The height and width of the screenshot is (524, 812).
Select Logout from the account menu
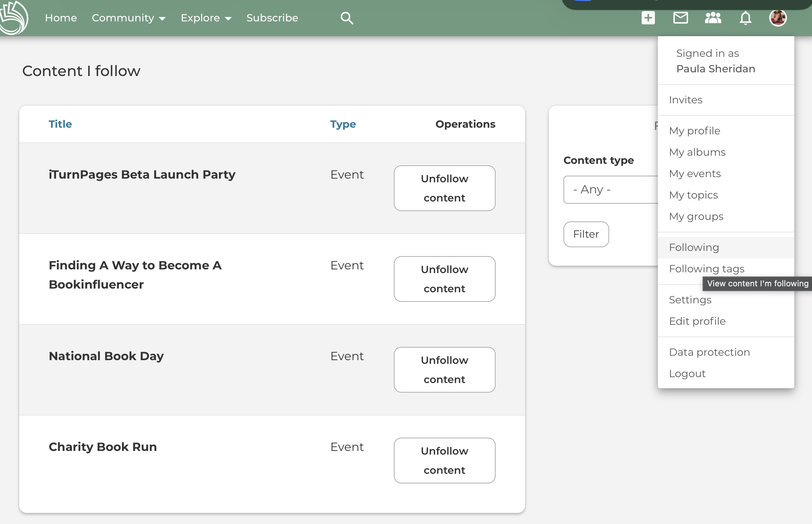click(687, 373)
